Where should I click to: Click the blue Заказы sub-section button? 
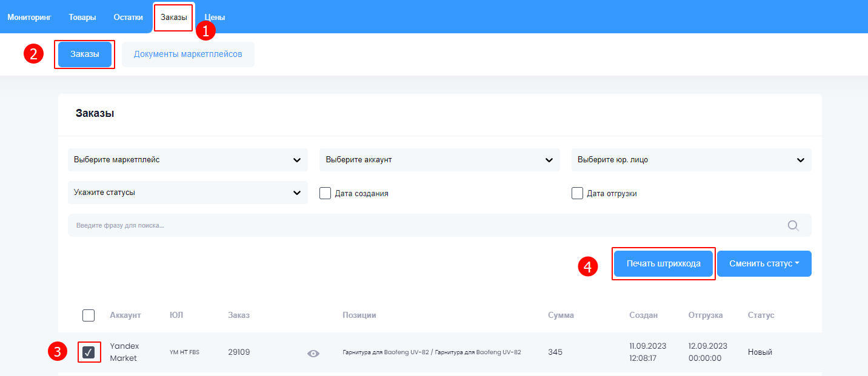pos(85,54)
